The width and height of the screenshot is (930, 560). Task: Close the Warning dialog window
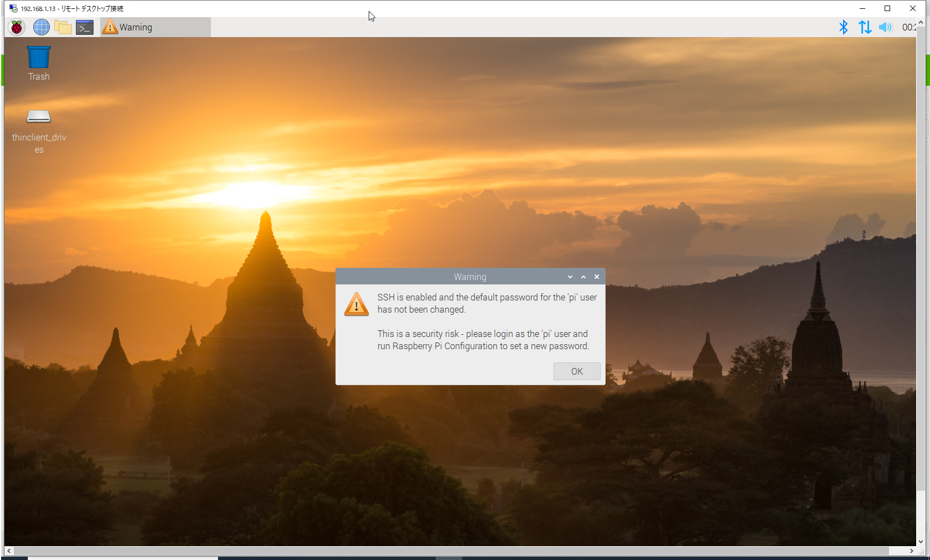[x=597, y=277]
